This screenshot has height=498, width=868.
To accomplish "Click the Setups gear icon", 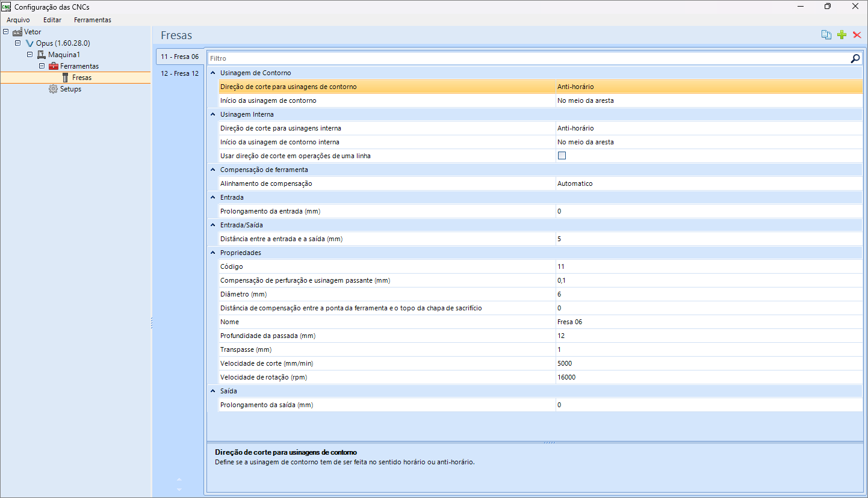I will [x=53, y=89].
